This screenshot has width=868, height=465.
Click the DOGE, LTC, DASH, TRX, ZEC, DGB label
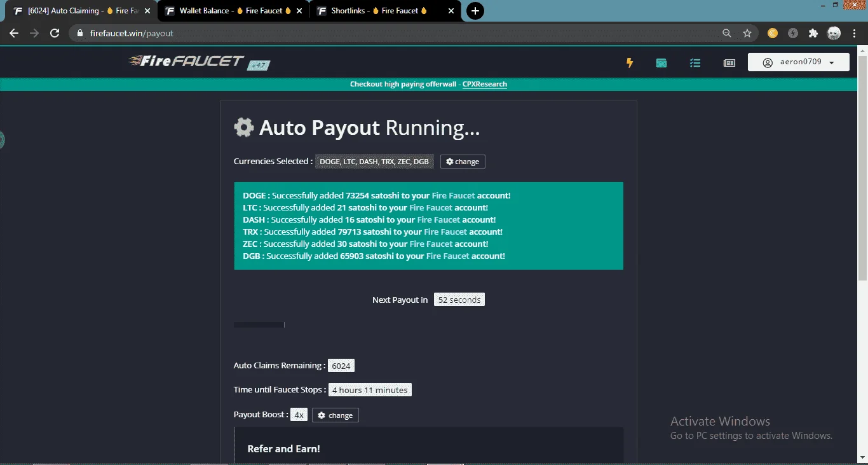pyautogui.click(x=374, y=162)
